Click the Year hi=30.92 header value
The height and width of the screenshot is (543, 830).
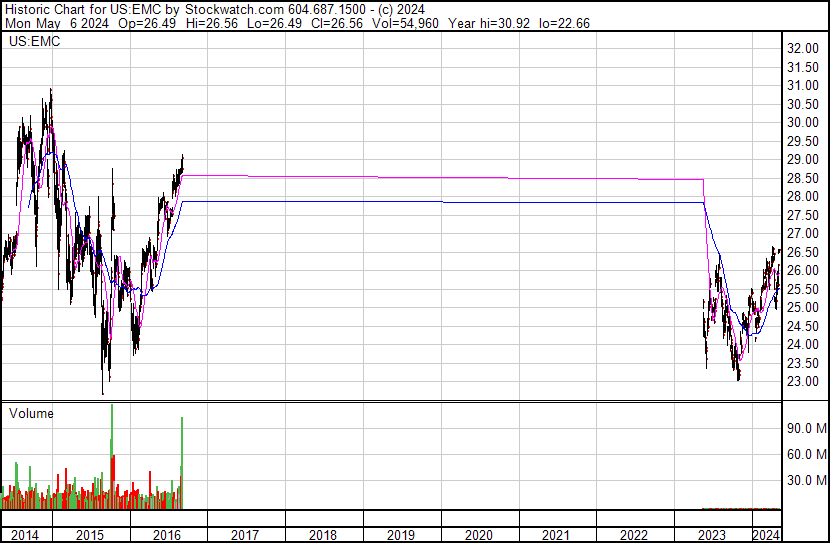[489, 23]
